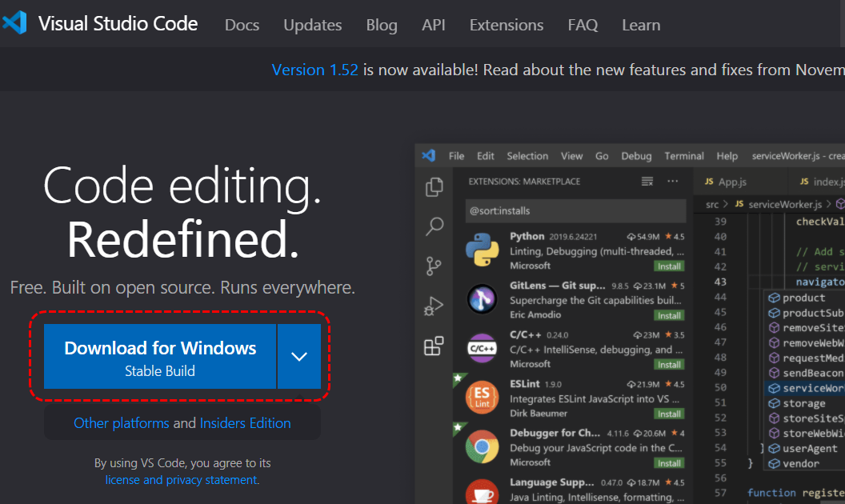Click the Python extension logo

(482, 250)
